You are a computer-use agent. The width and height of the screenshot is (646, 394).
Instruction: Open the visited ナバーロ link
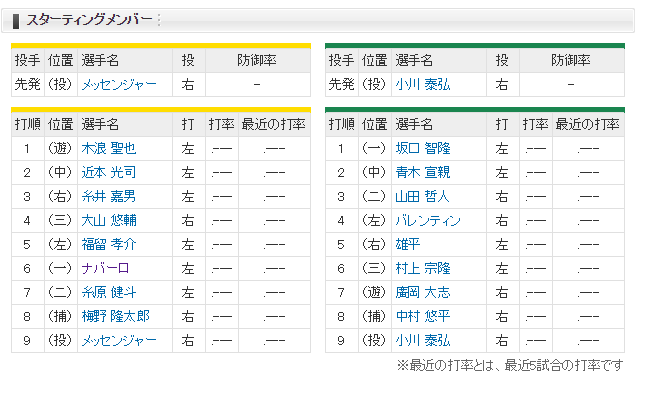pos(105,268)
